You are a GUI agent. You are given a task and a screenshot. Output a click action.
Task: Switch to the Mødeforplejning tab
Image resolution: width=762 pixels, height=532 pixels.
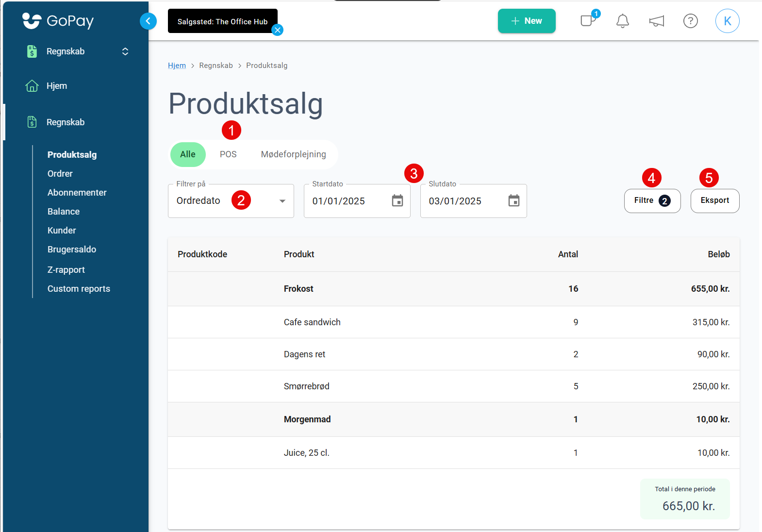(294, 154)
